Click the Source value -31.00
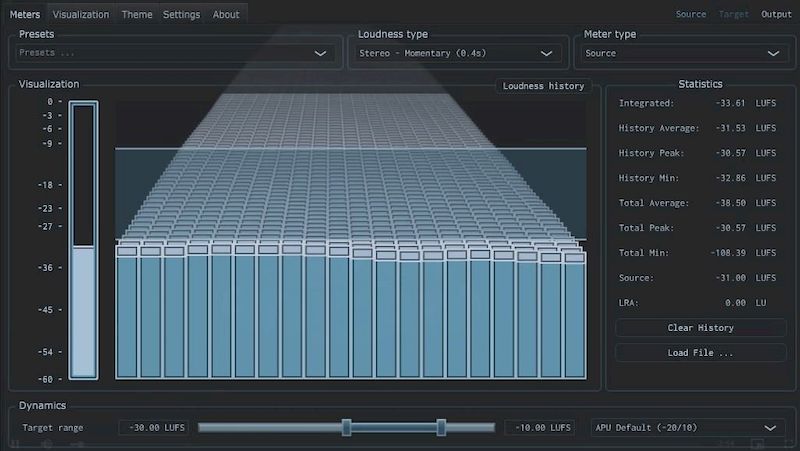 coord(730,278)
